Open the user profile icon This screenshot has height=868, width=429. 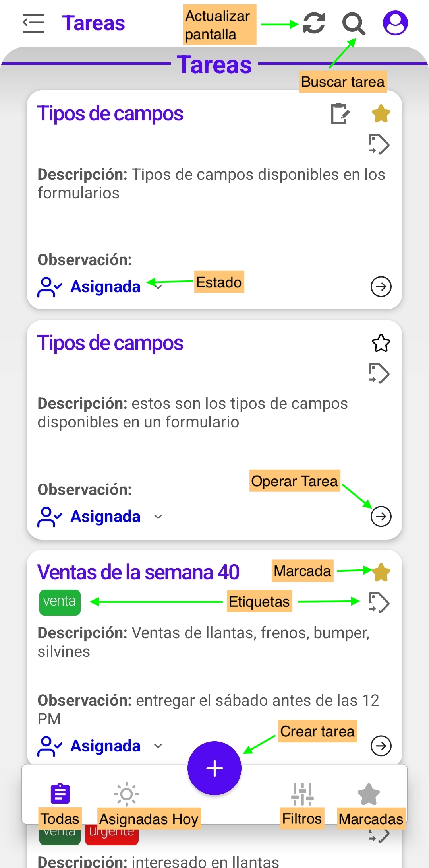tap(395, 23)
